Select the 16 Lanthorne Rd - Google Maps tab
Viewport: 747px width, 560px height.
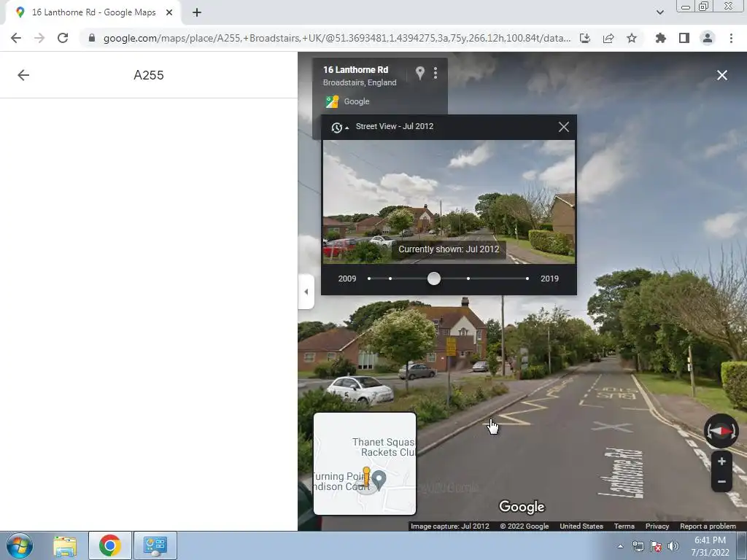[x=93, y=13]
